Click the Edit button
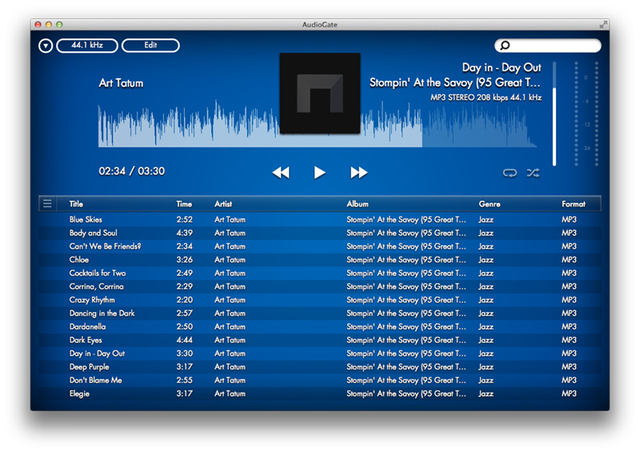The width and height of the screenshot is (640, 453). (151, 45)
